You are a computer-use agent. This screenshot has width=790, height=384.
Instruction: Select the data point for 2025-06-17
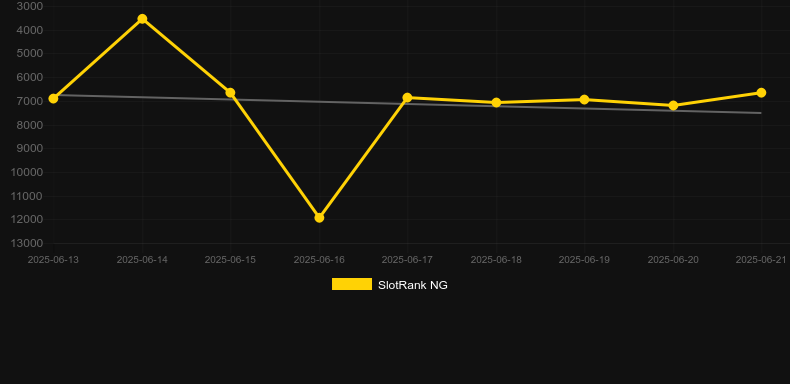tap(407, 97)
